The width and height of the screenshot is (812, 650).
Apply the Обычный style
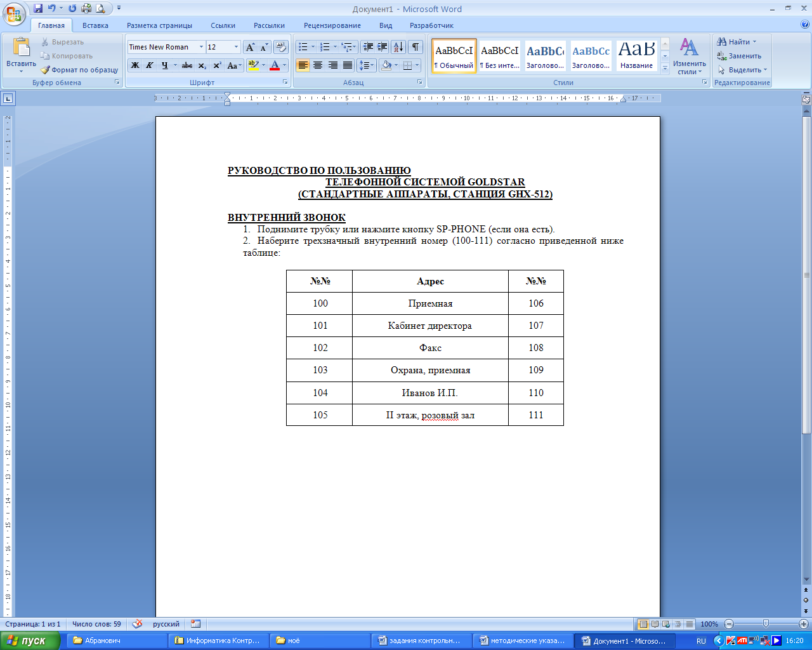pyautogui.click(x=454, y=56)
